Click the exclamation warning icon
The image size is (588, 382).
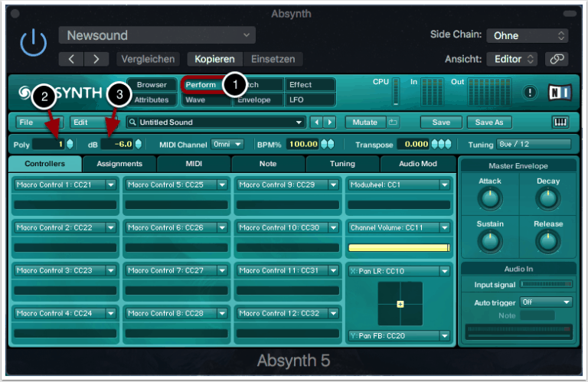[530, 92]
